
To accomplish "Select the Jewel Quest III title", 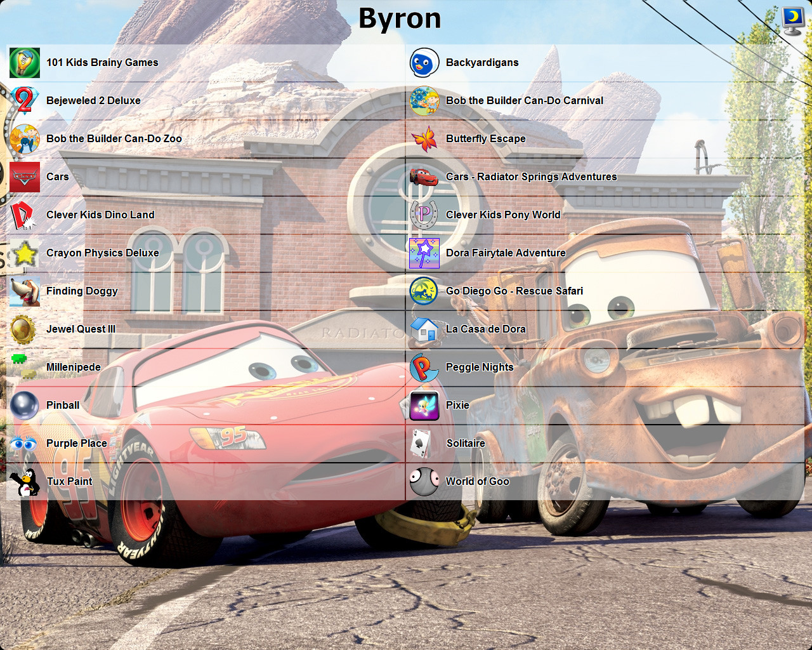I will point(81,329).
